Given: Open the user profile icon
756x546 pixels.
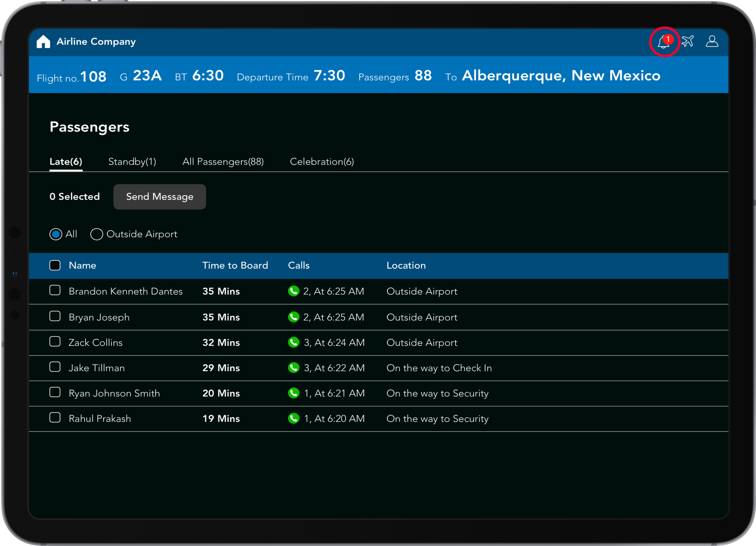Looking at the screenshot, I should pyautogui.click(x=712, y=41).
